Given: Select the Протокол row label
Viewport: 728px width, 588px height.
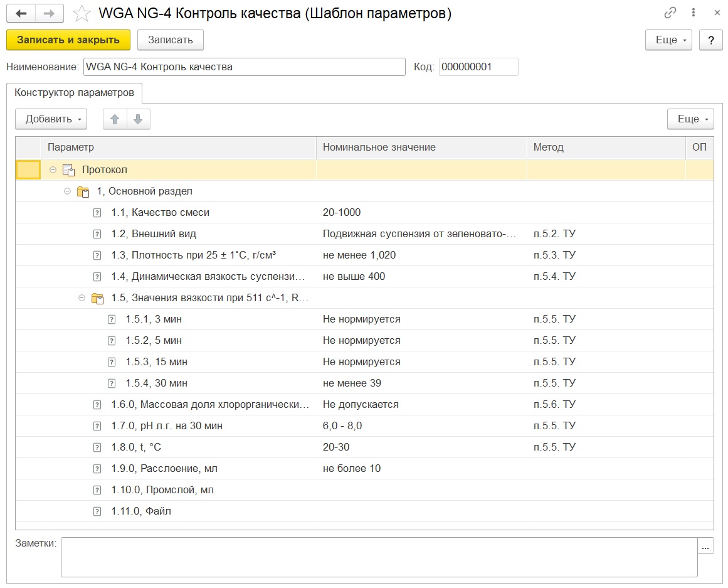Looking at the screenshot, I should [x=105, y=170].
